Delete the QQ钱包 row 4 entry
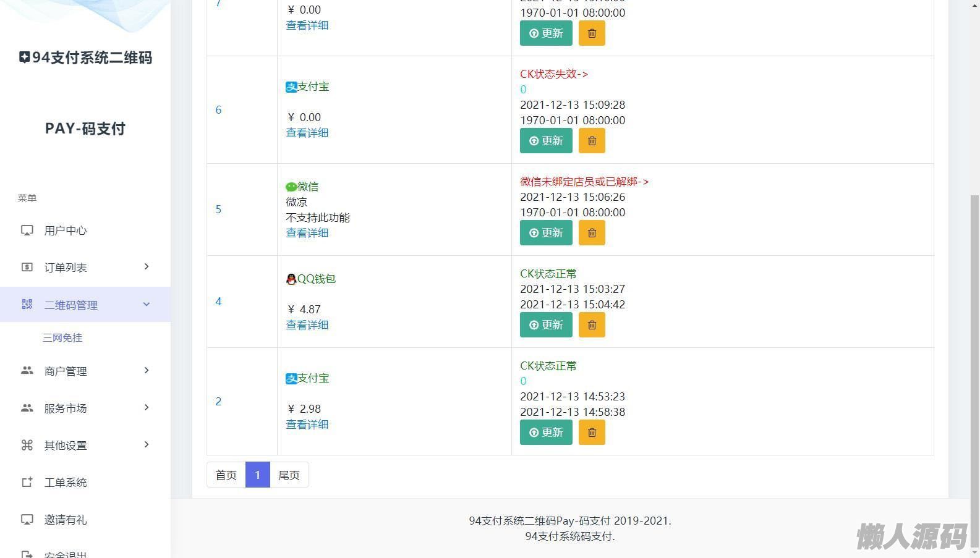 pyautogui.click(x=592, y=325)
